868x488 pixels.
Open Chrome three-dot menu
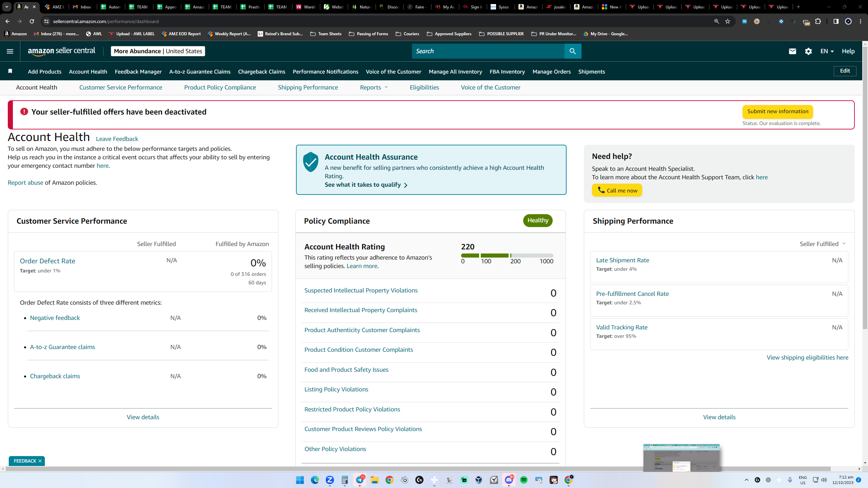click(x=861, y=21)
